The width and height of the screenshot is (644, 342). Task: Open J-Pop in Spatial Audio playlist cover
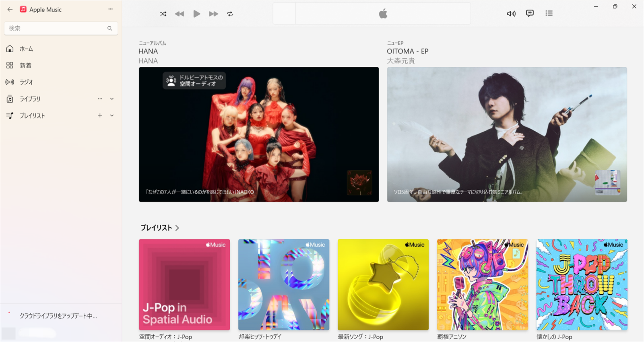184,285
